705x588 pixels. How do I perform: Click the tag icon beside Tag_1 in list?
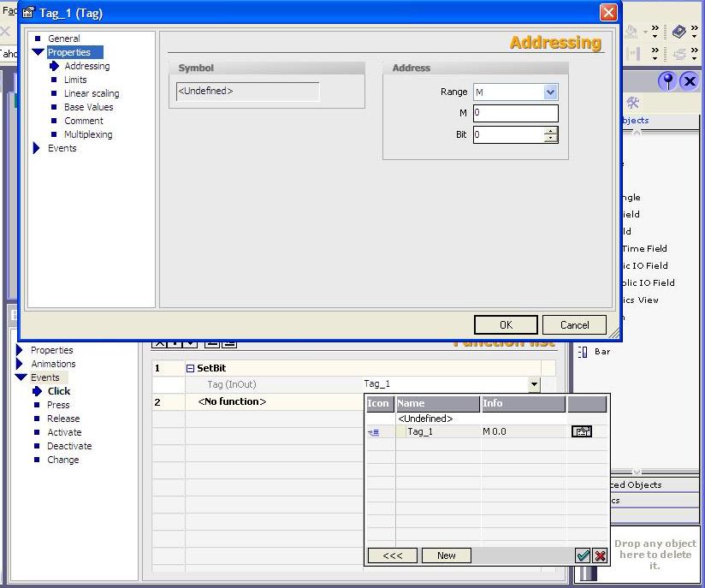coord(373,432)
